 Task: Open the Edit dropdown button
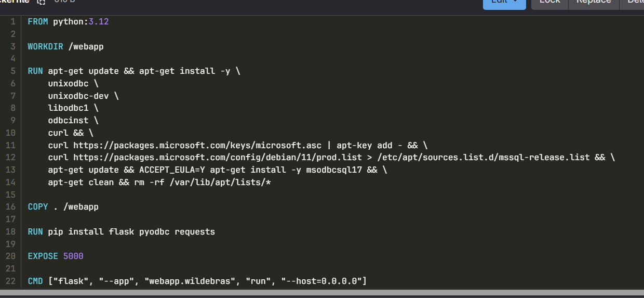point(504,3)
